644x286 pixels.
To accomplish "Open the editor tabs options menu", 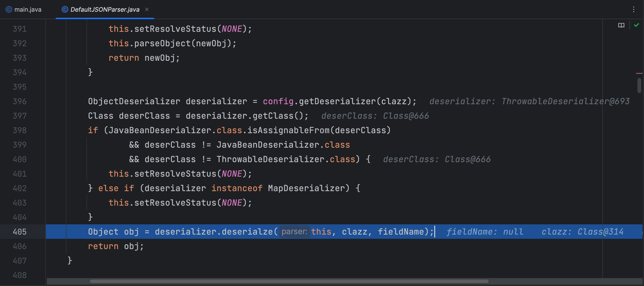I will (633, 10).
